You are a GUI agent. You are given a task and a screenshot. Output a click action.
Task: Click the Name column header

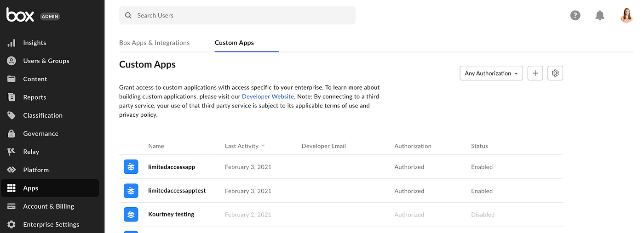coord(156,146)
